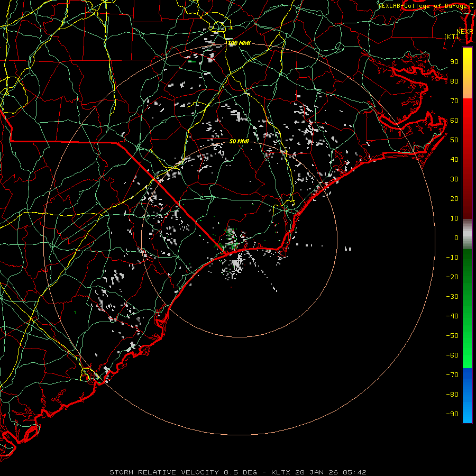This screenshot has width=476, height=476.
Task: Click the "-50" scale value
Action: click(x=452, y=336)
